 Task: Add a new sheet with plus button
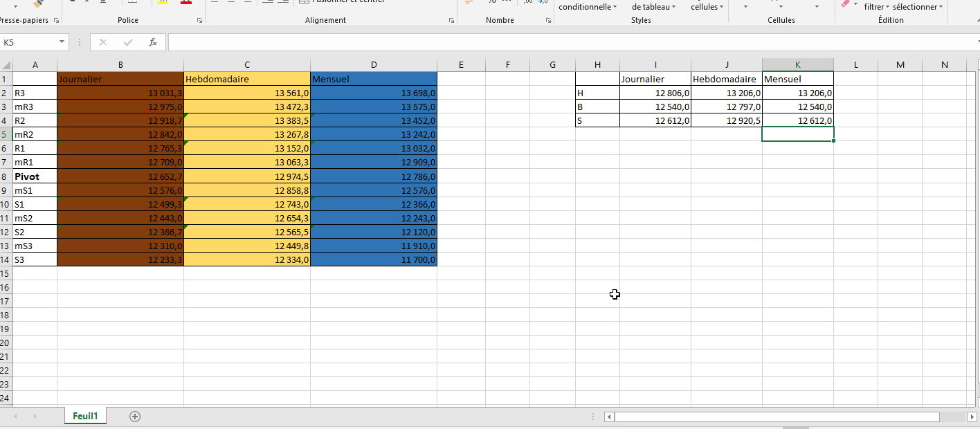tap(135, 416)
